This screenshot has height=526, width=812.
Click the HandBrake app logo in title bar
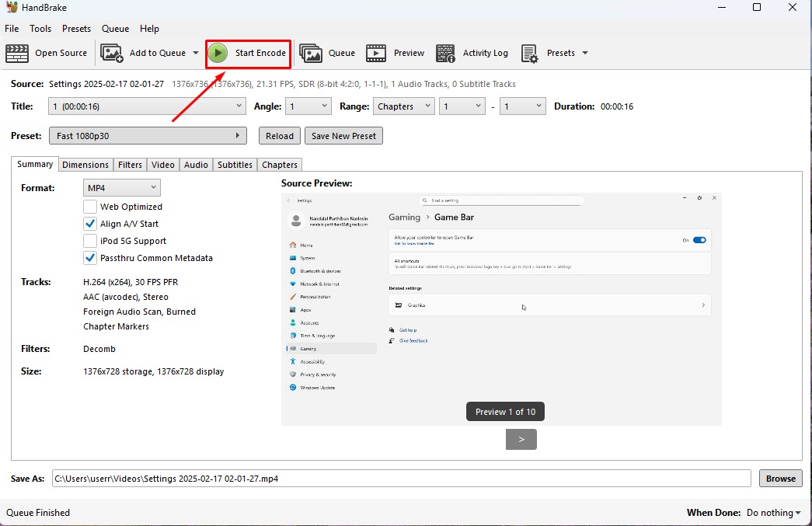11,7
